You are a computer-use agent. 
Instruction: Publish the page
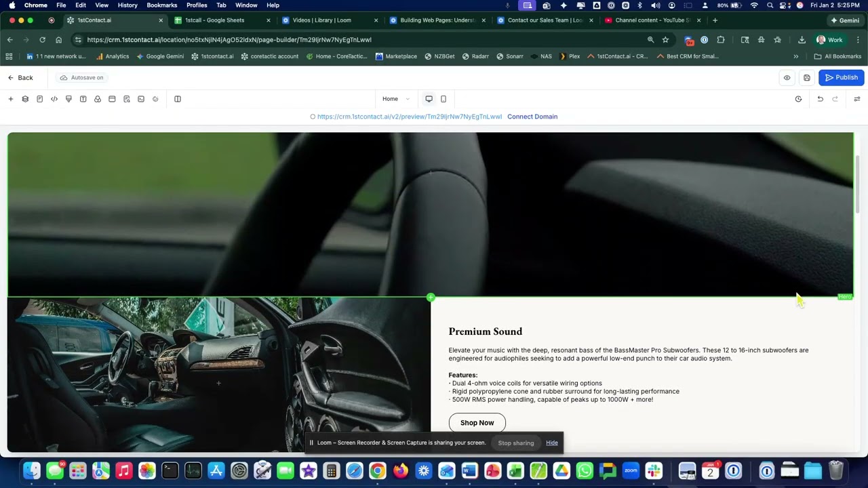tap(841, 78)
